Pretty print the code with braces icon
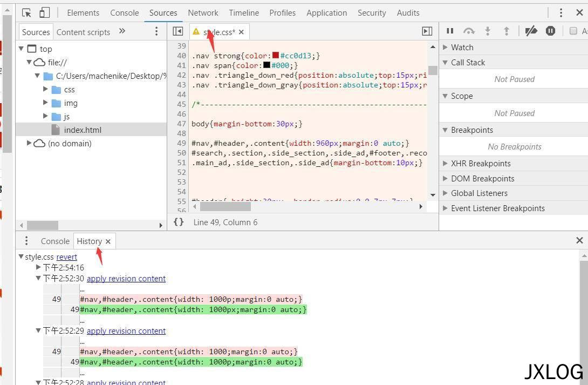The image size is (588, 385). pyautogui.click(x=179, y=222)
